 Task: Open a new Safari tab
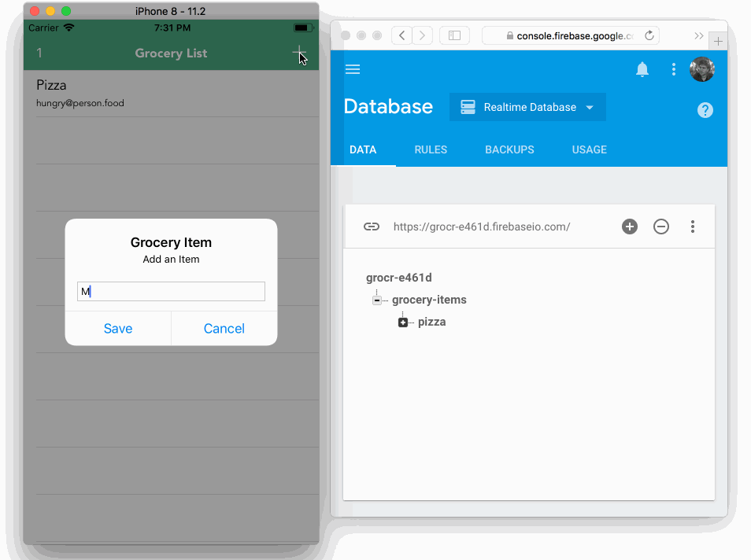(718, 42)
